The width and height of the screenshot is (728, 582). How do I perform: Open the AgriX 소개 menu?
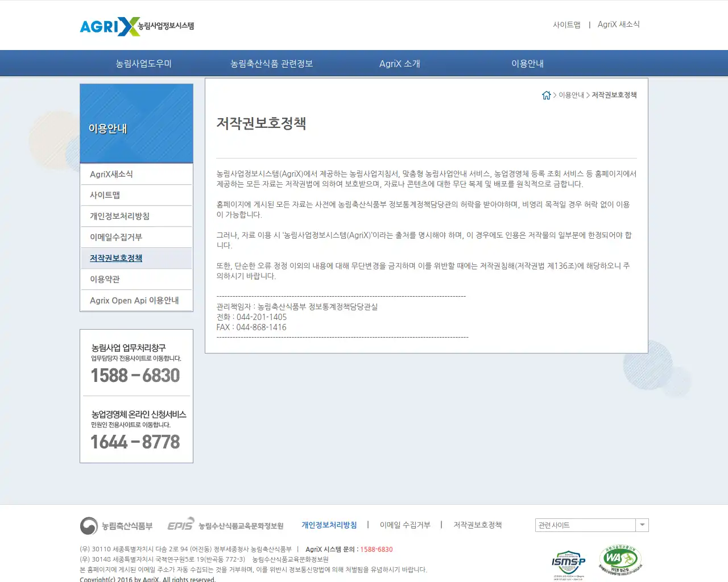[399, 63]
